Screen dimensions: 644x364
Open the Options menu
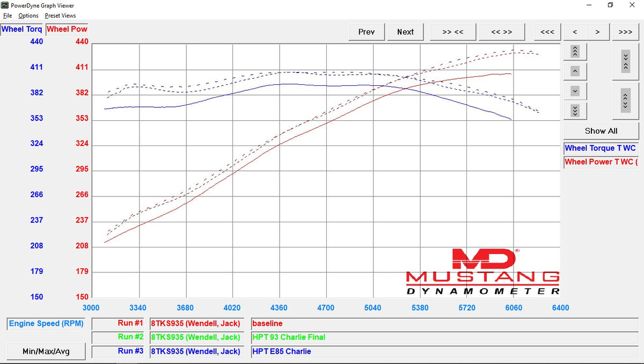point(28,16)
